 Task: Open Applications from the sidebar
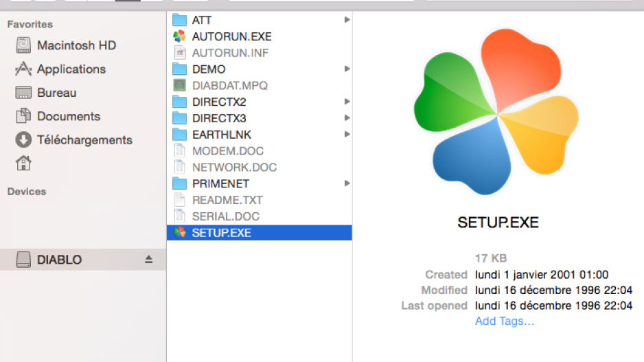point(71,69)
